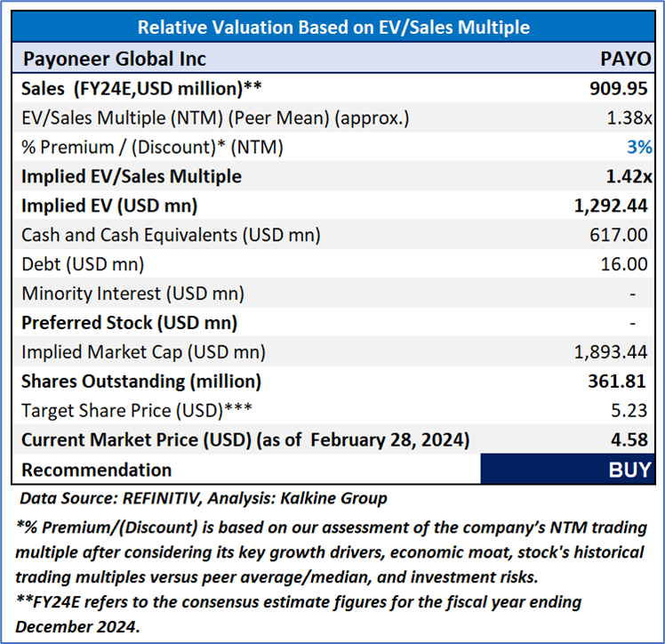Select the 'Target Share Price (USD)***' label
Viewport: 665px width, 644px height.
pyautogui.click(x=137, y=411)
